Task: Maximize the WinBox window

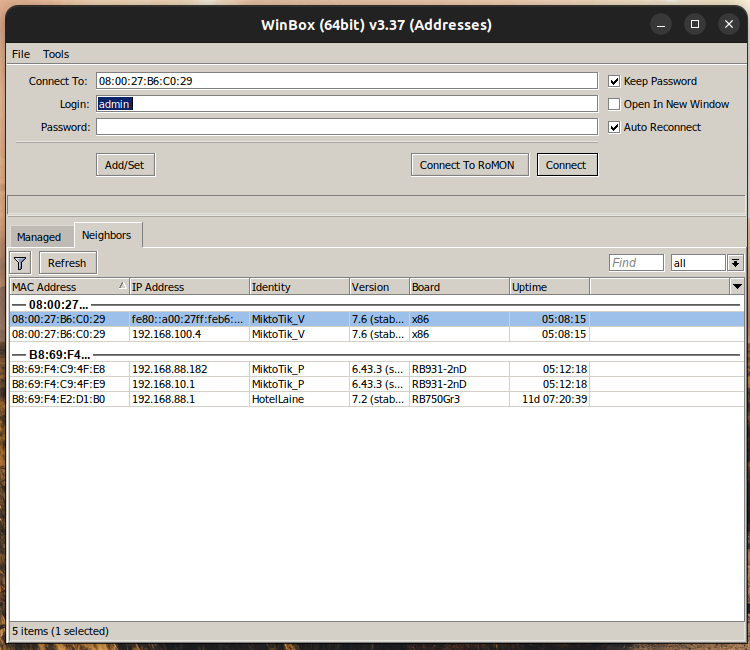Action: pos(695,24)
